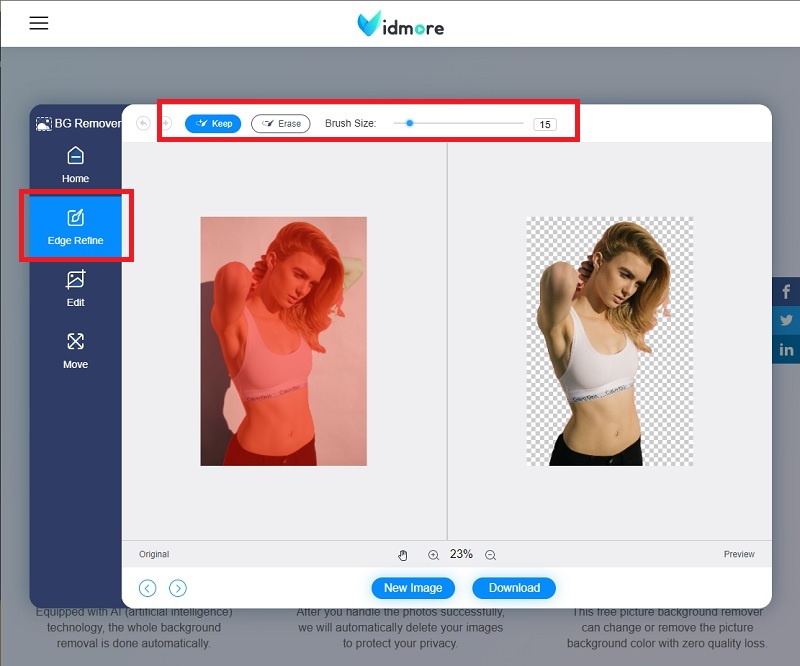Select the Move tool

(x=76, y=352)
